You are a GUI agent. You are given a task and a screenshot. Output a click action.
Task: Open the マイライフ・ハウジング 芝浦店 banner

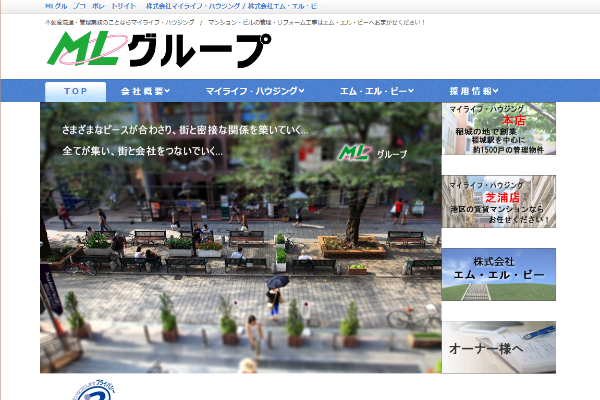[499, 201]
